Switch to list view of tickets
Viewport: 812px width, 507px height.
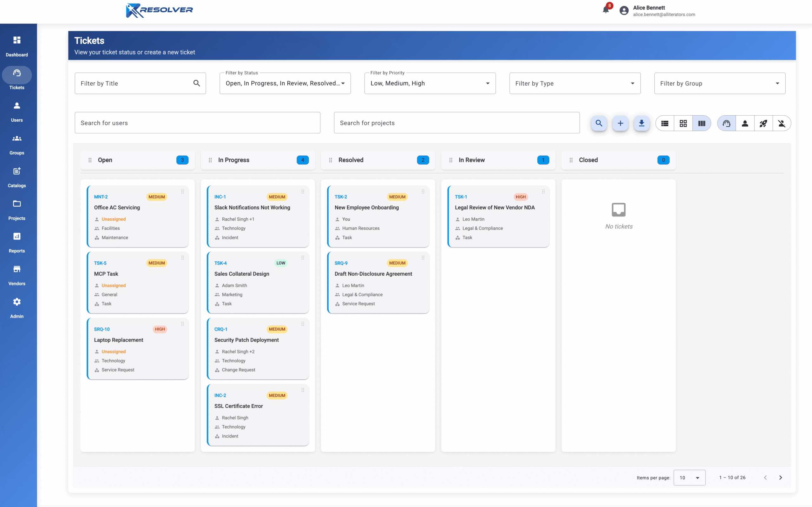[x=665, y=123]
